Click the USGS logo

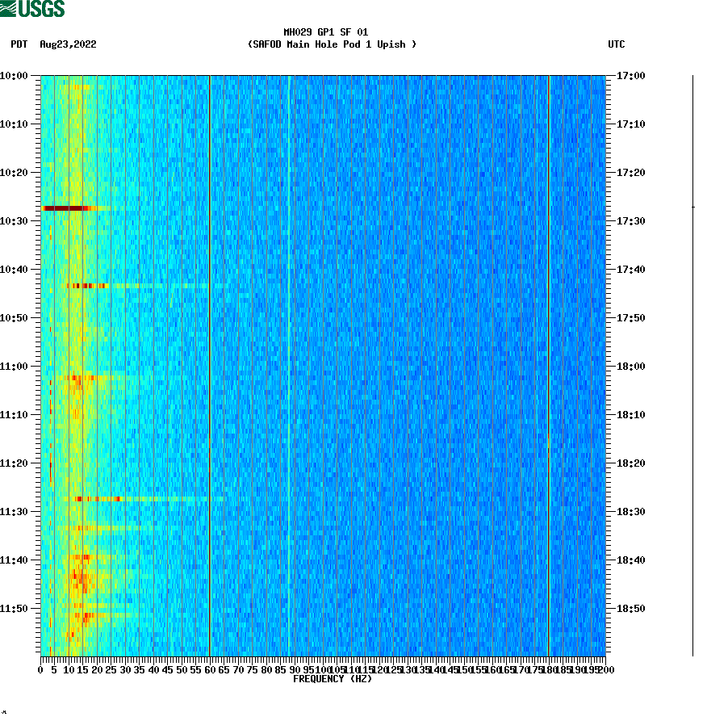pyautogui.click(x=34, y=9)
